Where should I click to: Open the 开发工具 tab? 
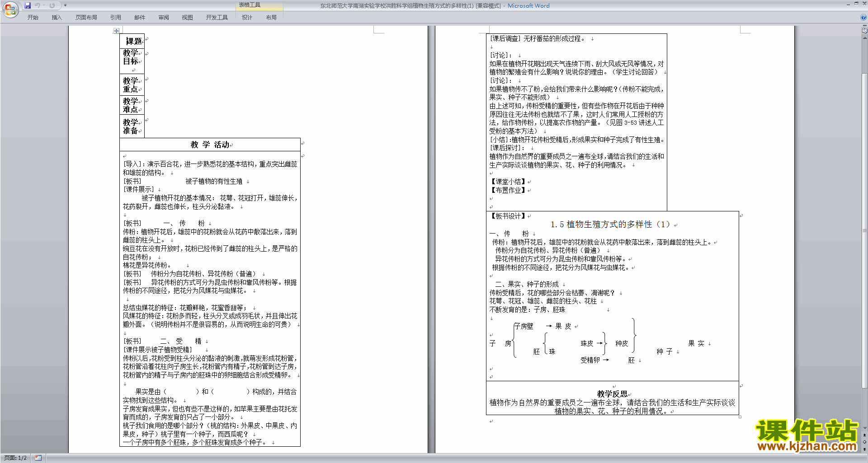217,17
